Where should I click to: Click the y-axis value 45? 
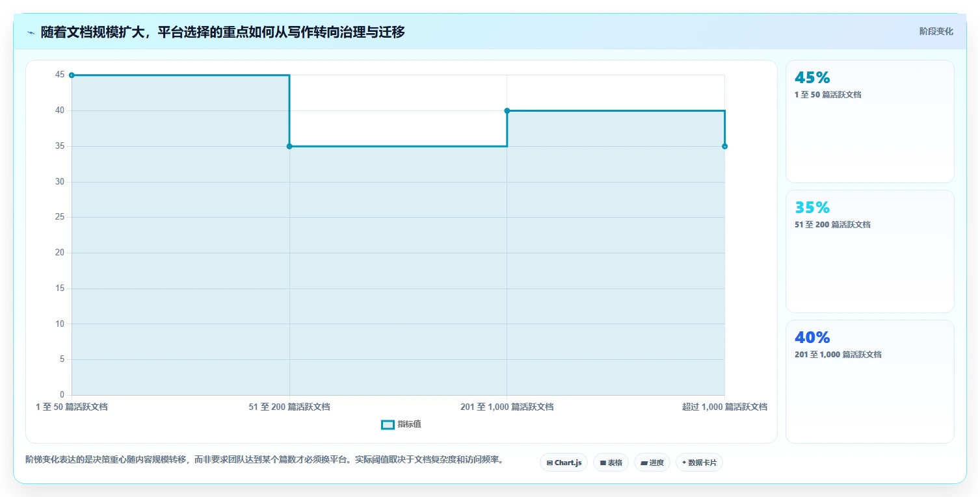click(60, 75)
